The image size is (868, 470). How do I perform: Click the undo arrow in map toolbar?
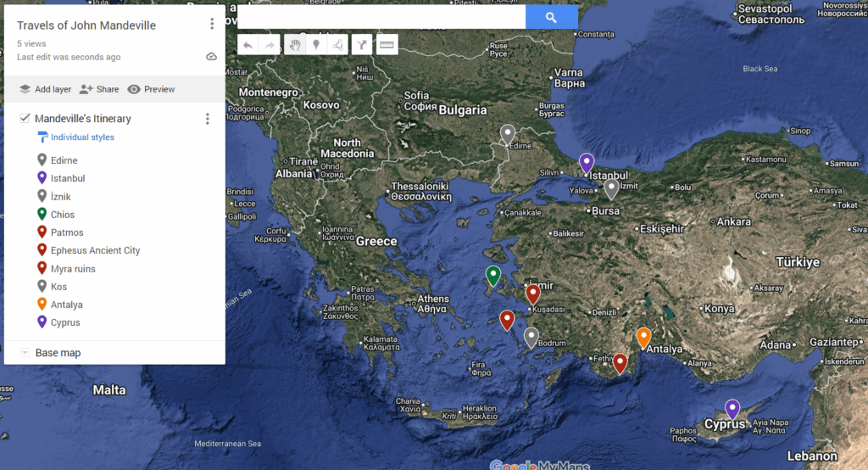[x=248, y=45]
